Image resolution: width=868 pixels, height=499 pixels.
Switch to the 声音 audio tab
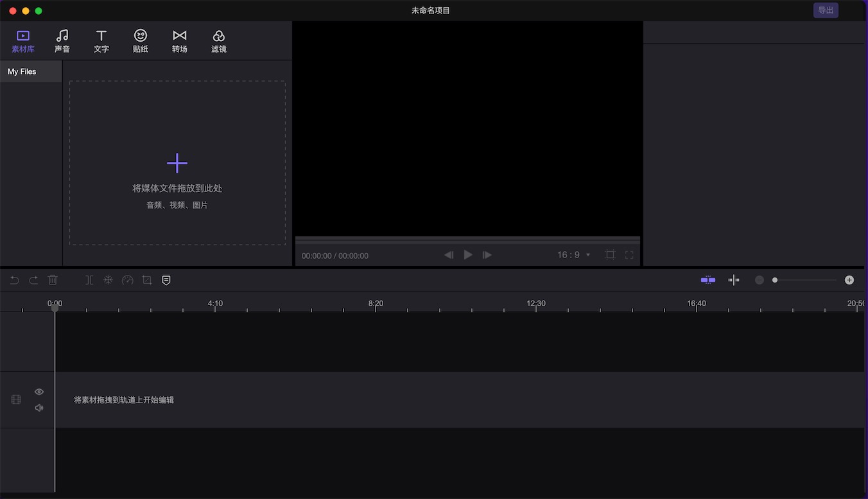(x=62, y=41)
